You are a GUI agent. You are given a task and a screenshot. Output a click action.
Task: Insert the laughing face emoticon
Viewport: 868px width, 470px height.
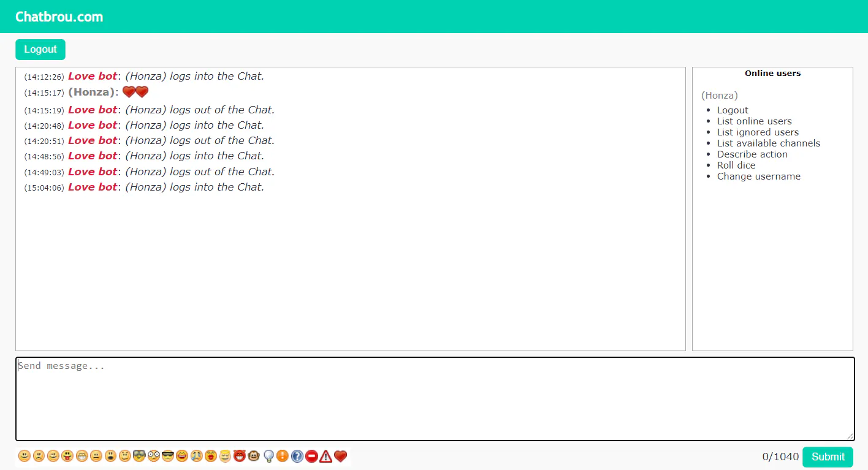[x=182, y=456]
